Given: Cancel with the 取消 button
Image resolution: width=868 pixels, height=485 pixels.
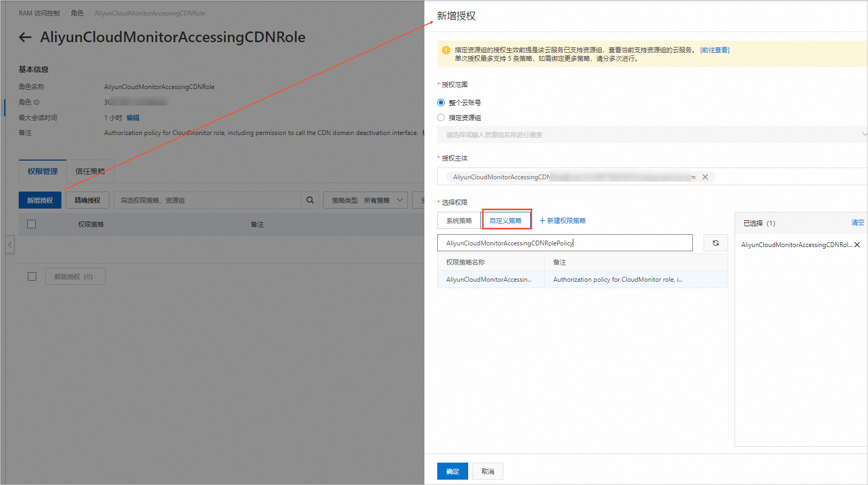Looking at the screenshot, I should (488, 471).
